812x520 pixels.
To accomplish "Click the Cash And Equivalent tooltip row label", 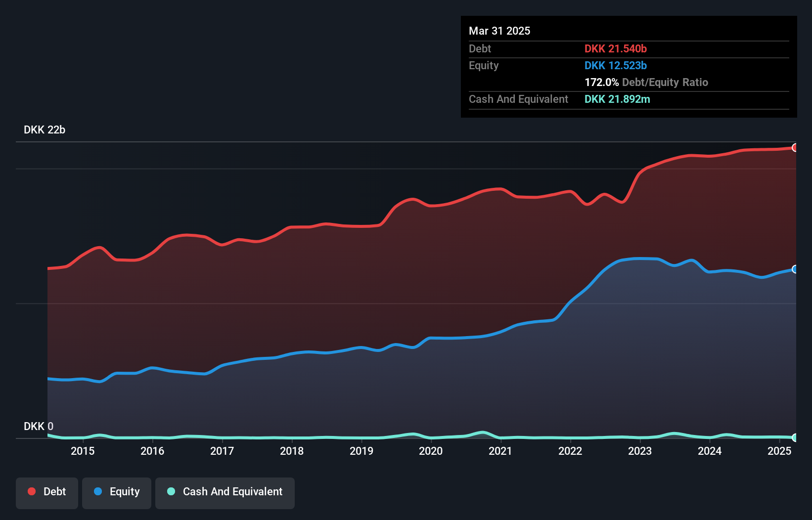I will tap(518, 99).
